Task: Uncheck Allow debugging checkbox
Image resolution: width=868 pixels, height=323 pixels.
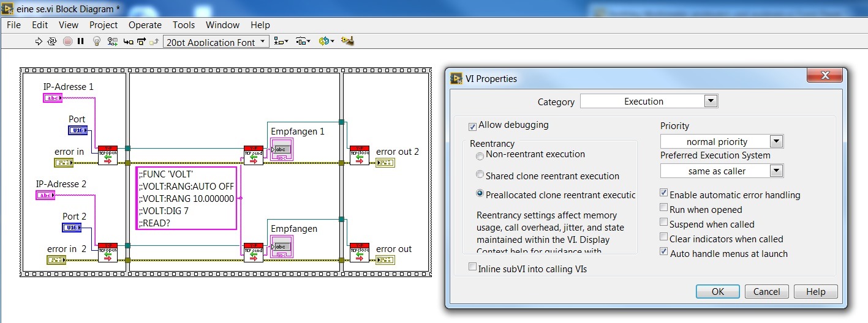Action: [472, 127]
